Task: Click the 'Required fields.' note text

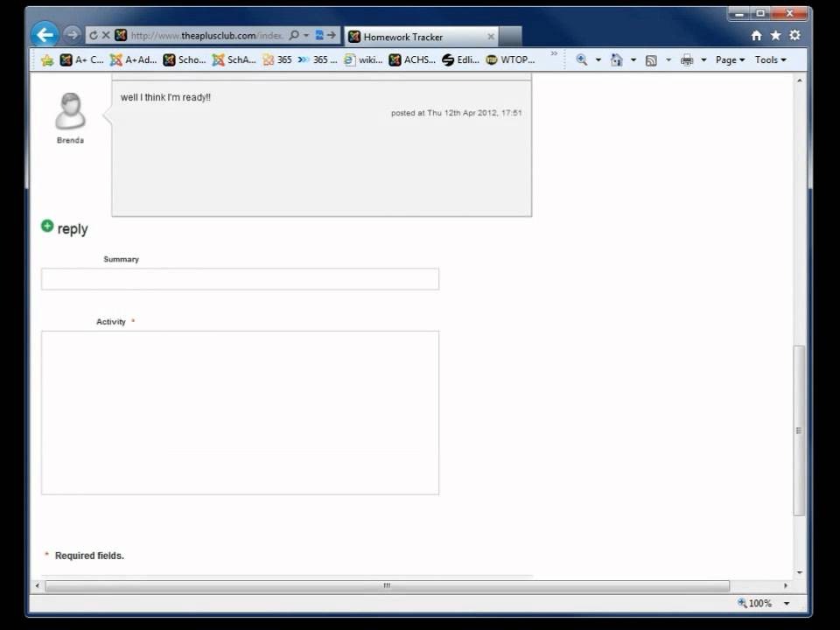Action: 89,556
